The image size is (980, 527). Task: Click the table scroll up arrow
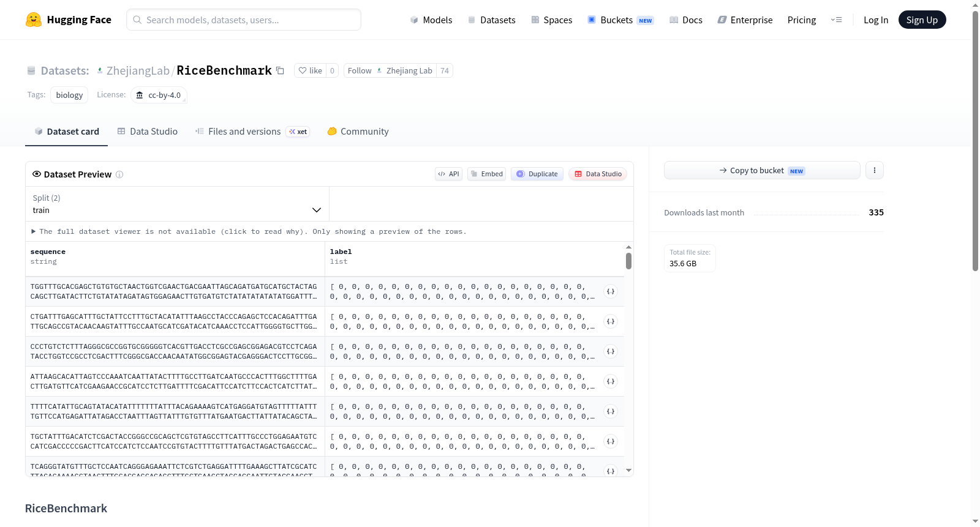[x=628, y=247]
